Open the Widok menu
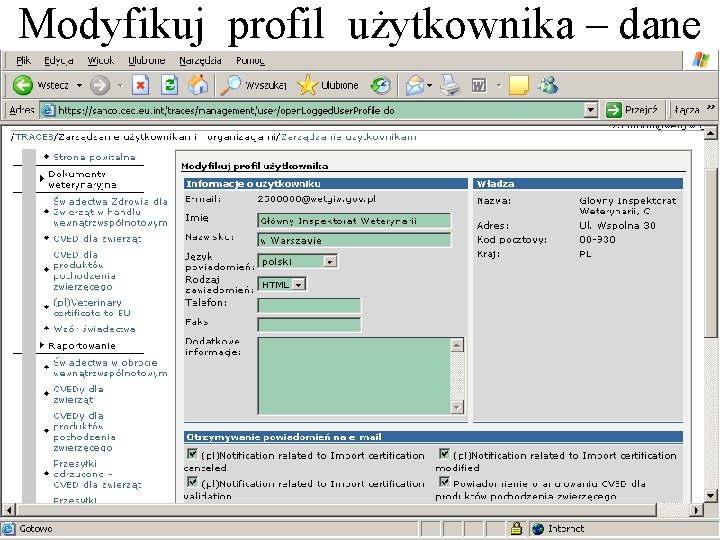Image resolution: width=720 pixels, height=540 pixels. click(x=101, y=61)
